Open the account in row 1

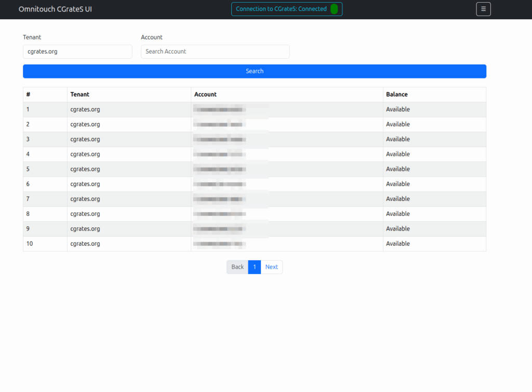click(x=218, y=110)
